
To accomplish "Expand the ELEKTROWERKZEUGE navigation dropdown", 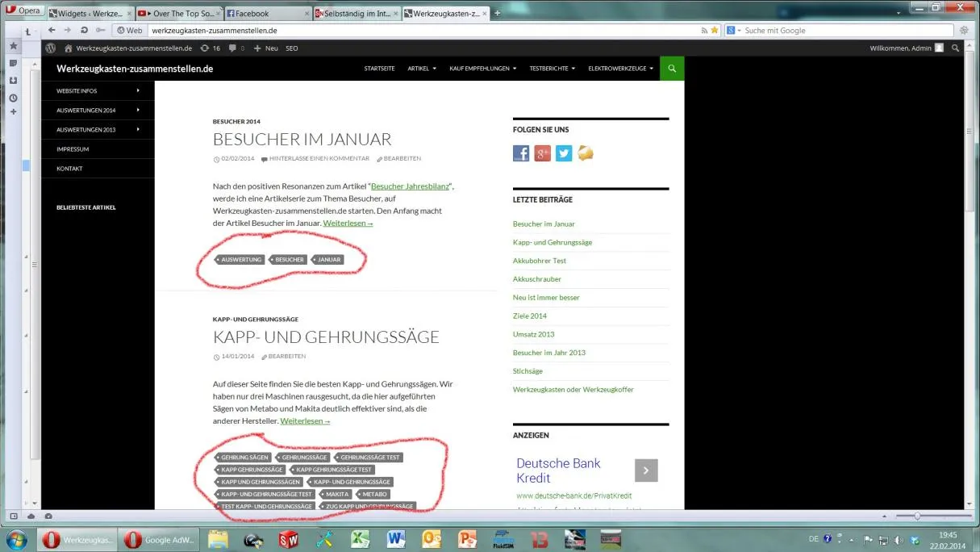I will pos(620,69).
